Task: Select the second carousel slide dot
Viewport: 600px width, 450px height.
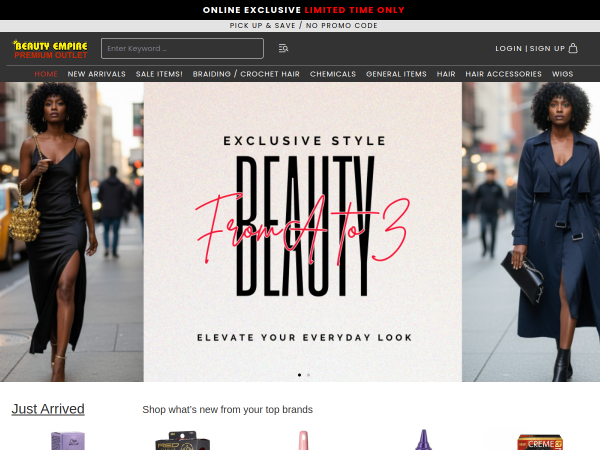Action: [308, 375]
